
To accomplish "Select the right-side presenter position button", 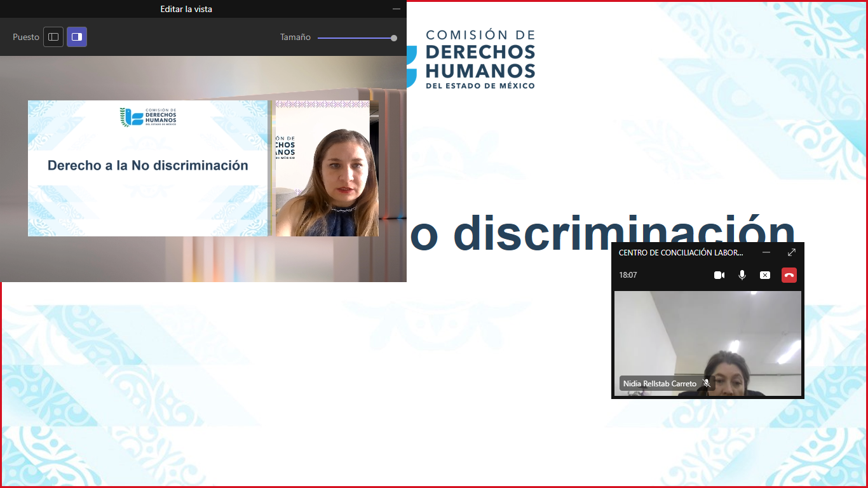I will pos(77,37).
